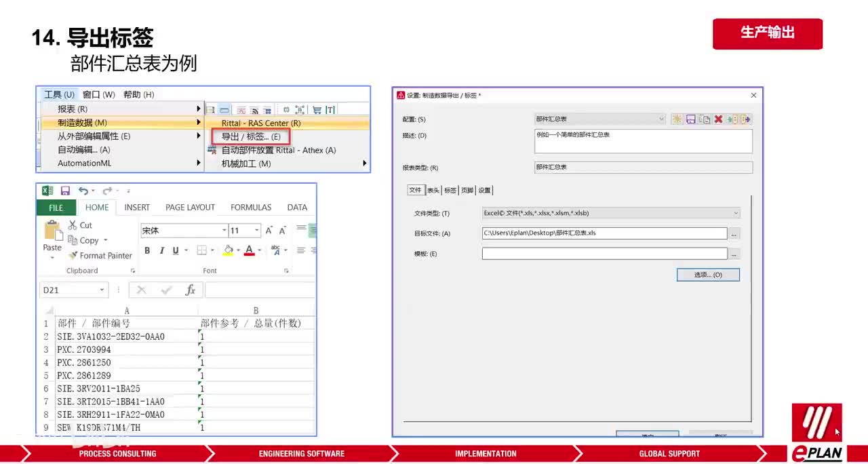Image resolution: width=868 pixels, height=464 pixels.
Task: Open the Copy options dropdown arrow
Action: [x=106, y=241]
